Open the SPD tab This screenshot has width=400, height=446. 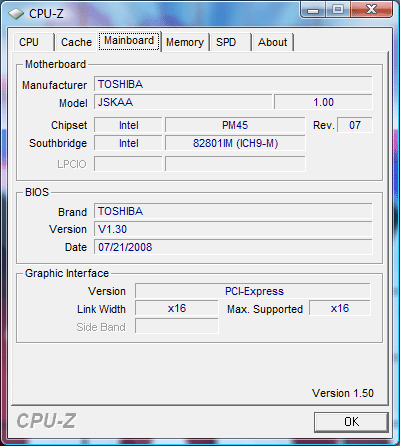pyautogui.click(x=230, y=42)
